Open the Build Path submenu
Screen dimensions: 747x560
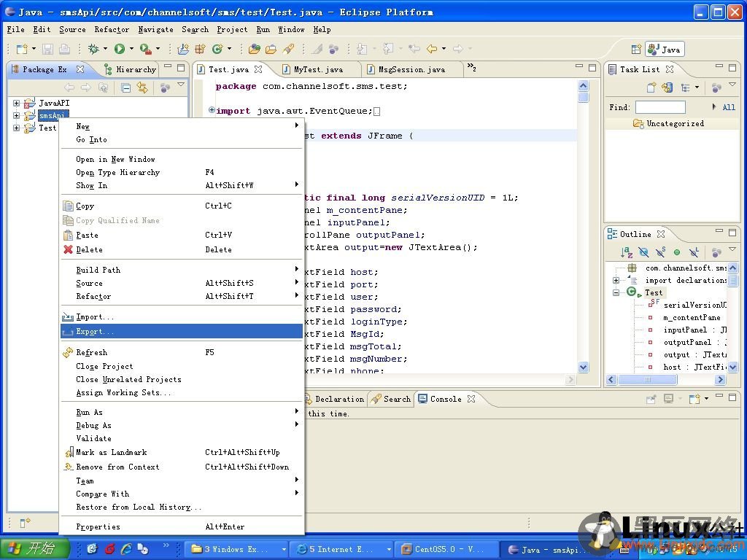pos(182,270)
